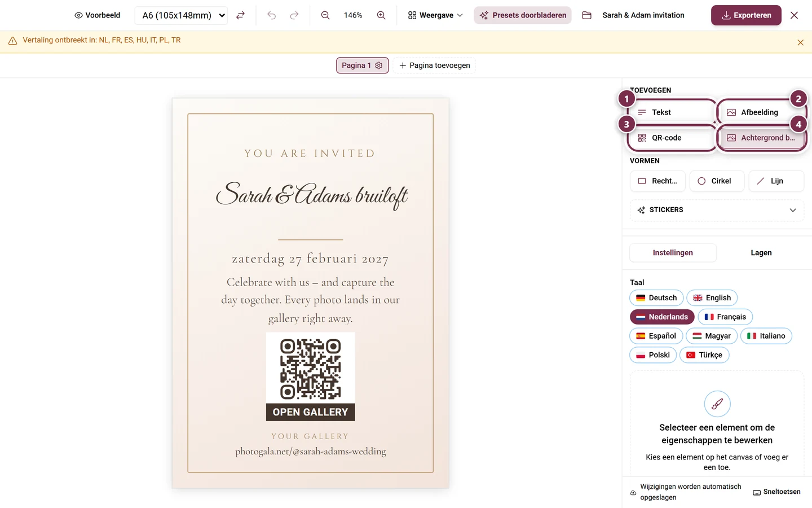Add a new page with Pagina toevoegen
Viewport: 812px width, 508px height.
coord(435,65)
